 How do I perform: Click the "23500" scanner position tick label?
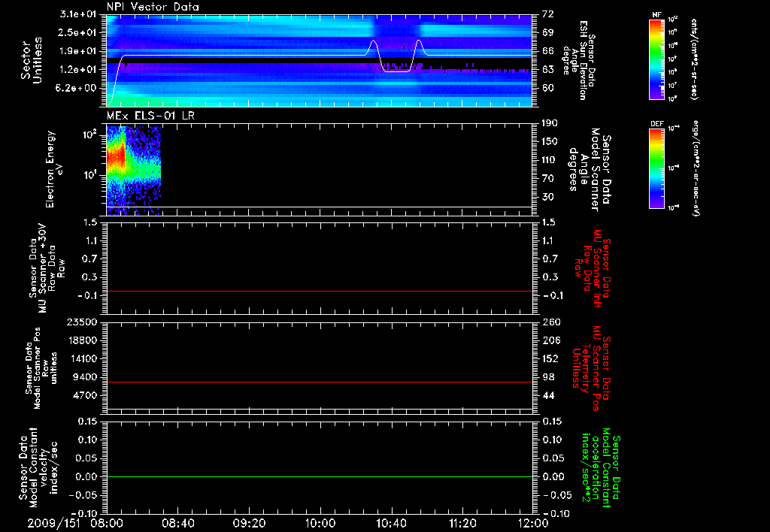[81, 322]
